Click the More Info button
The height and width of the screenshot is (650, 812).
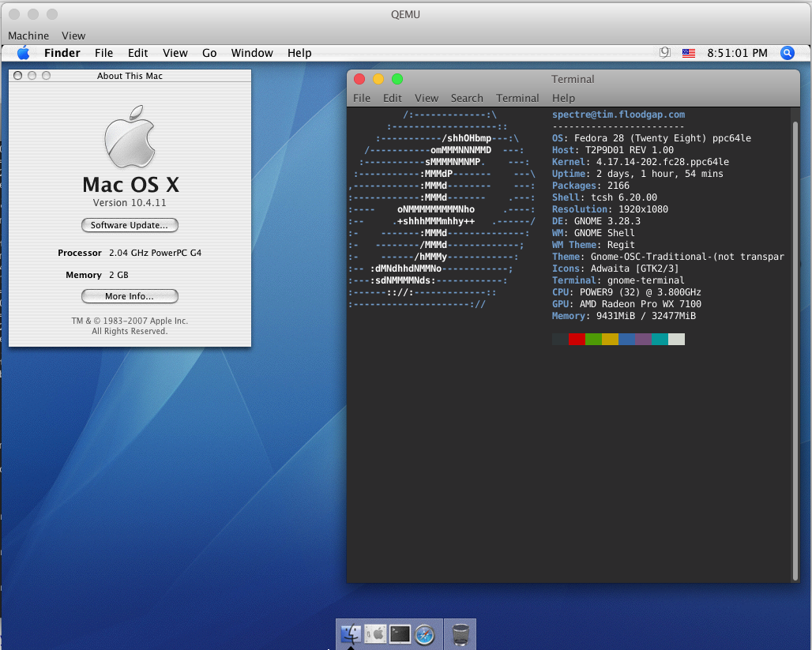pyautogui.click(x=130, y=296)
